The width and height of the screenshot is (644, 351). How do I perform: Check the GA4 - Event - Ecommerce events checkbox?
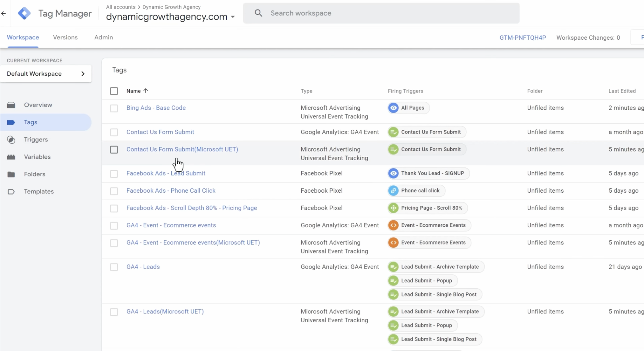click(114, 226)
